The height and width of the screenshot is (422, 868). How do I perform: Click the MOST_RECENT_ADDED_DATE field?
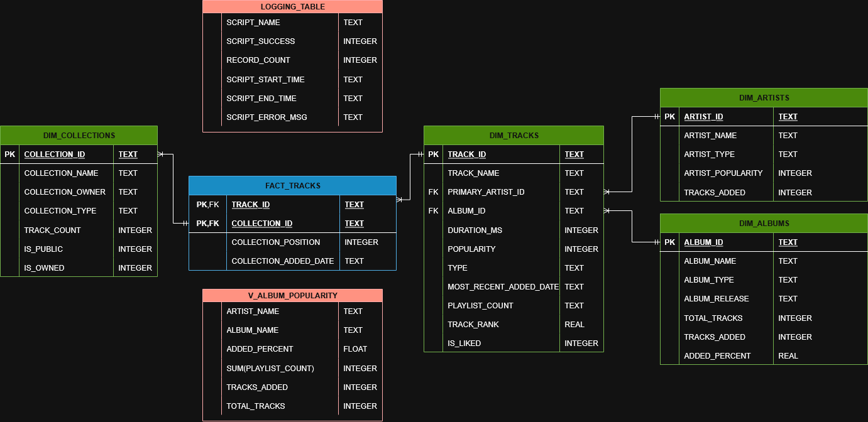503,287
